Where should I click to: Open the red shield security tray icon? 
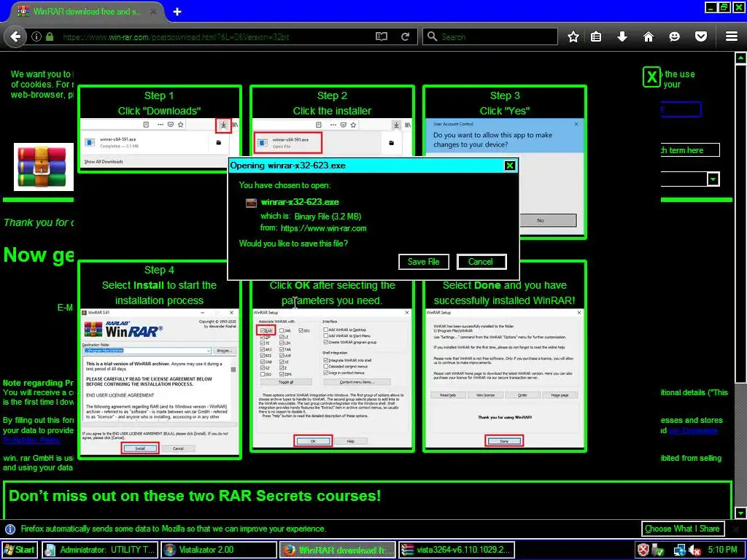coord(643,550)
